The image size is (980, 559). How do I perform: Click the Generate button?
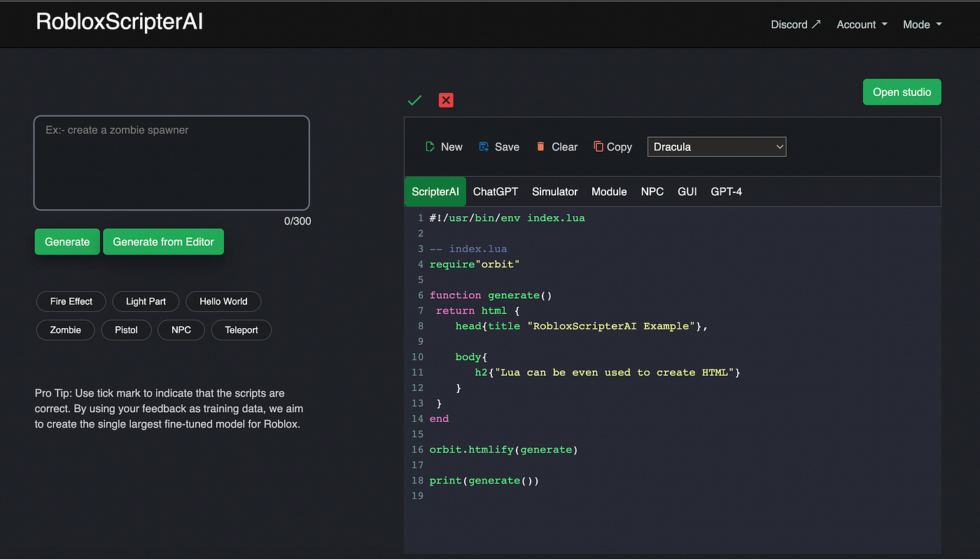pos(67,241)
